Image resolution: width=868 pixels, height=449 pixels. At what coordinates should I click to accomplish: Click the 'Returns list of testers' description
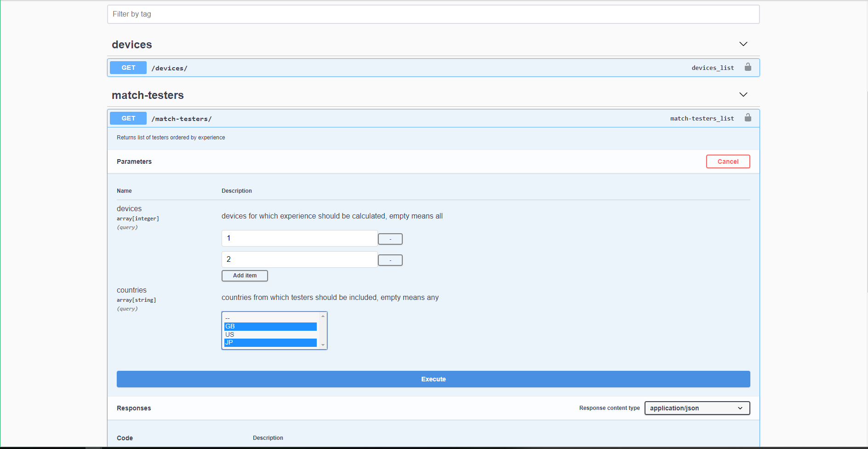coord(171,138)
